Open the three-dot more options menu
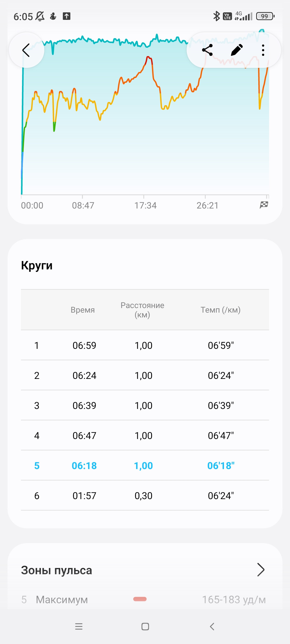 click(x=263, y=50)
